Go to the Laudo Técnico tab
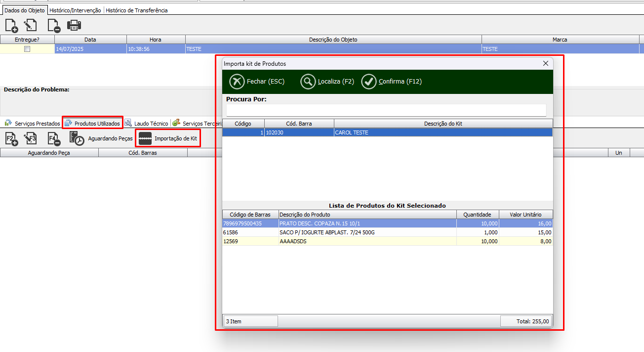 point(147,123)
